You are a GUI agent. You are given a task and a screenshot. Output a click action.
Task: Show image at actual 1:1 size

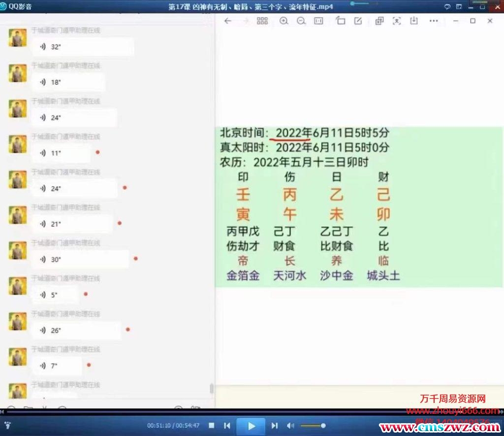coord(319,21)
